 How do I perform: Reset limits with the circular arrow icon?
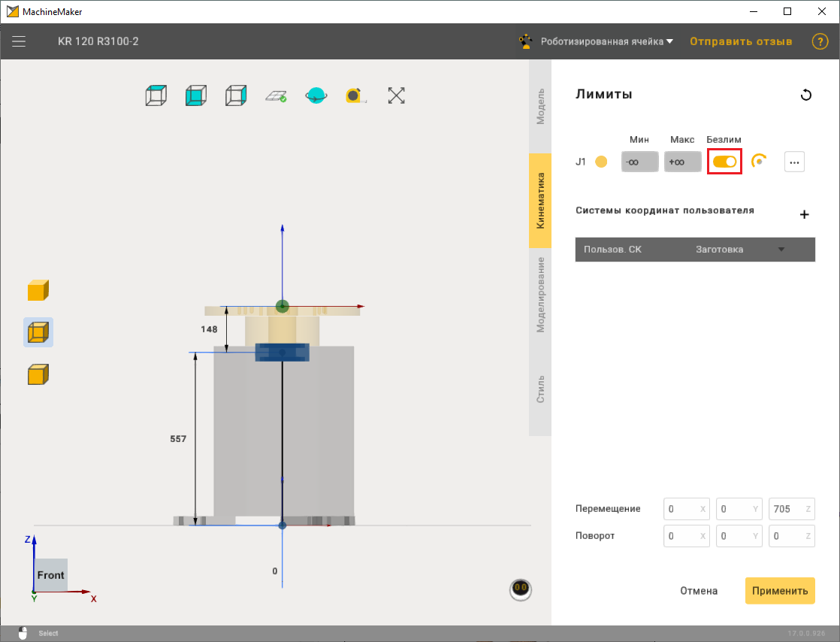[x=805, y=95]
